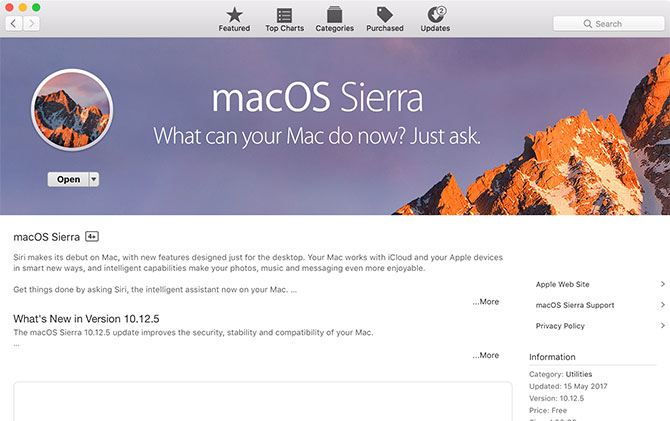
Task: Click the green fullscreen window button
Action: [x=37, y=7]
